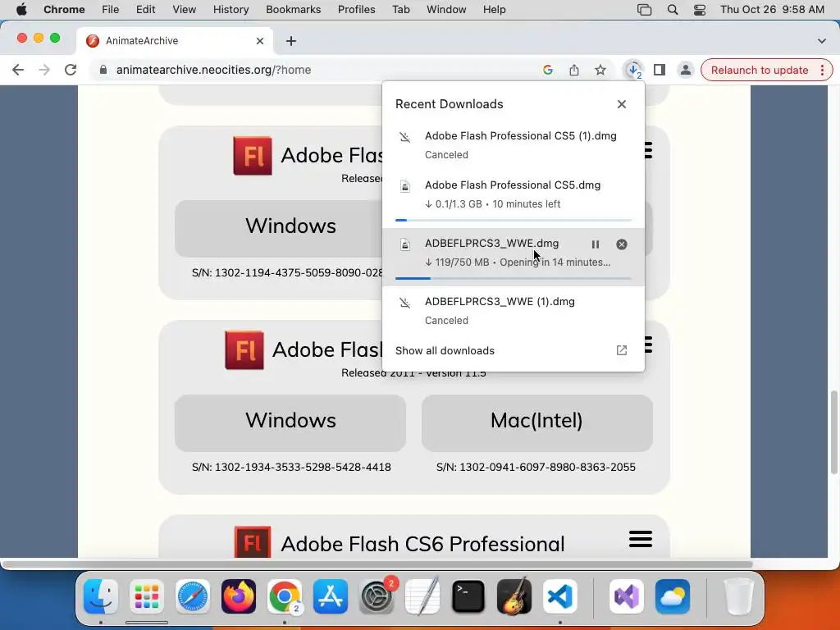This screenshot has height=630, width=840.
Task: Click the share page icon
Action: click(x=573, y=70)
